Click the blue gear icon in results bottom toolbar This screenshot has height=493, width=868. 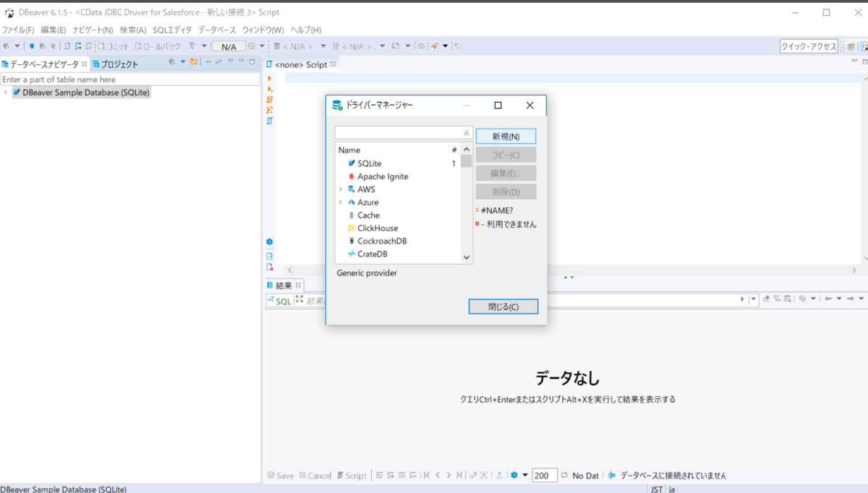click(514, 475)
